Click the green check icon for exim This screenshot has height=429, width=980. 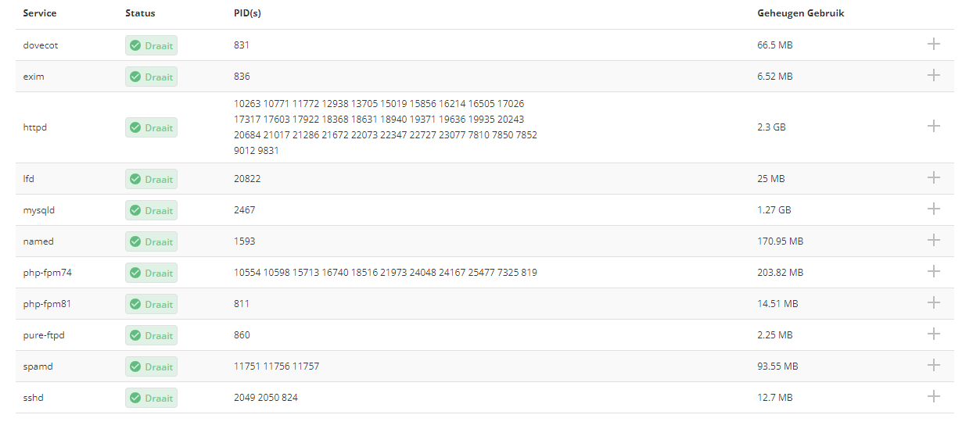pos(135,77)
